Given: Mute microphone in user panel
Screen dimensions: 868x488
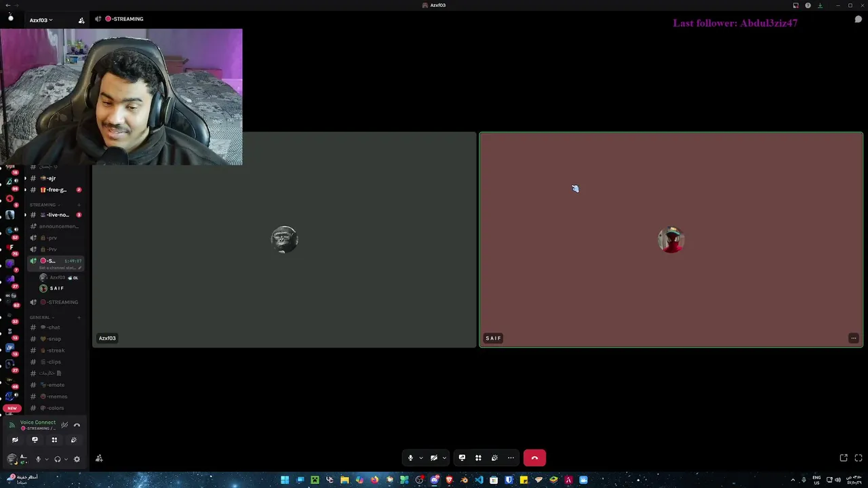Looking at the screenshot, I should tap(38, 459).
